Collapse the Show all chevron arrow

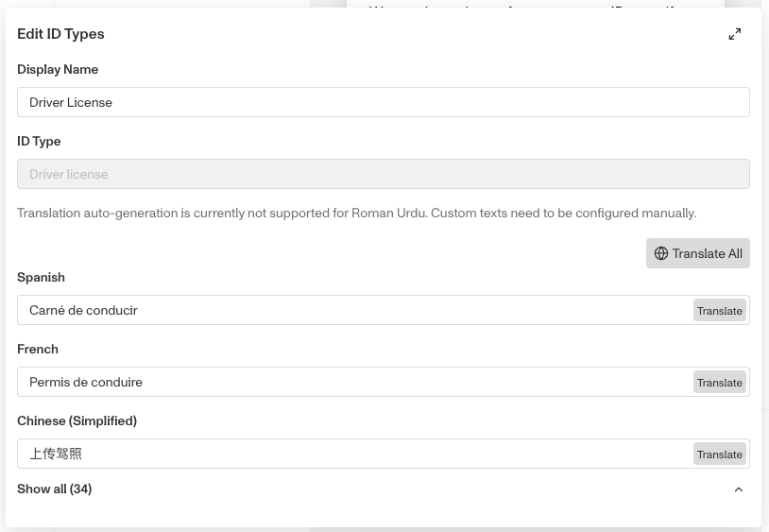[x=739, y=489]
